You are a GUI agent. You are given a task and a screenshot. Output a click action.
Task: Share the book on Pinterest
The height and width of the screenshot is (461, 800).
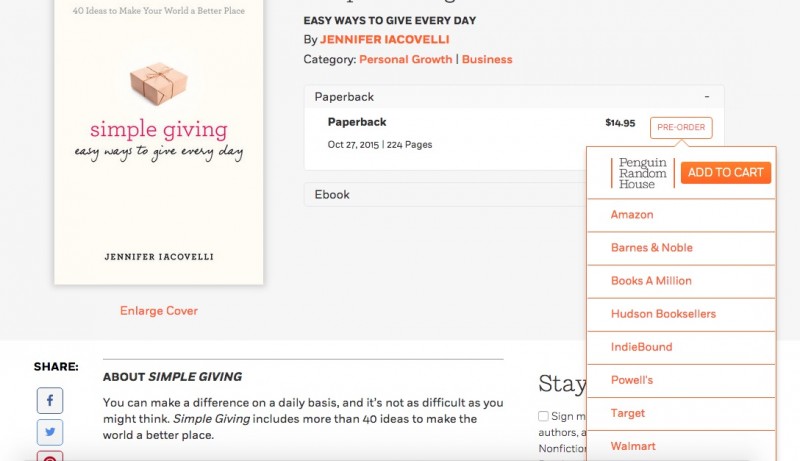point(50,456)
